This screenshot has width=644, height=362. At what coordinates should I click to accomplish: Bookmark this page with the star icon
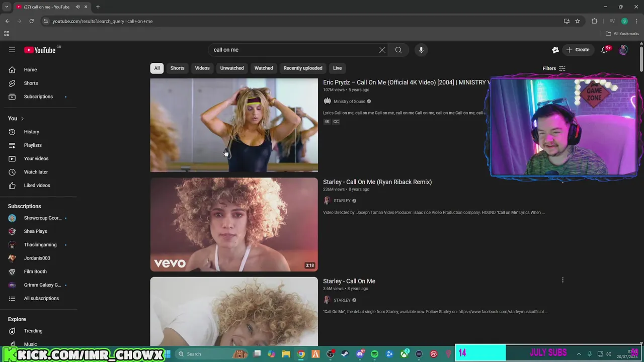tap(578, 21)
